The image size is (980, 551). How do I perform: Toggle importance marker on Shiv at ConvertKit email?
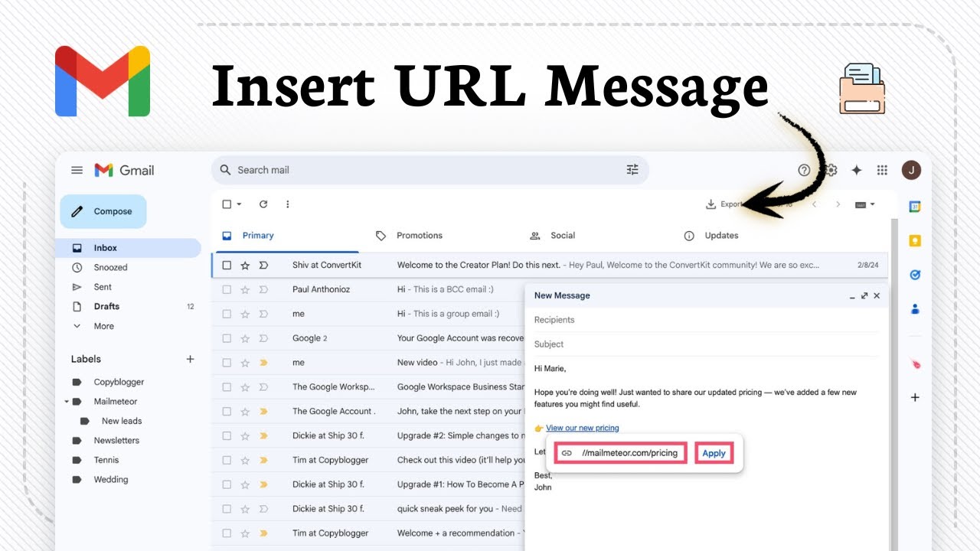click(x=263, y=265)
